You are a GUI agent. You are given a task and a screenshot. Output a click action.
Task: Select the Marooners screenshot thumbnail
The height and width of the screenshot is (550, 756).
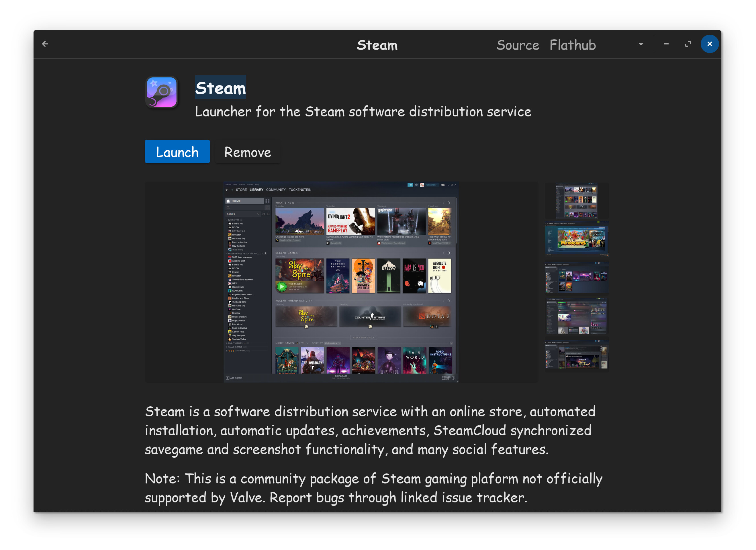(577, 239)
